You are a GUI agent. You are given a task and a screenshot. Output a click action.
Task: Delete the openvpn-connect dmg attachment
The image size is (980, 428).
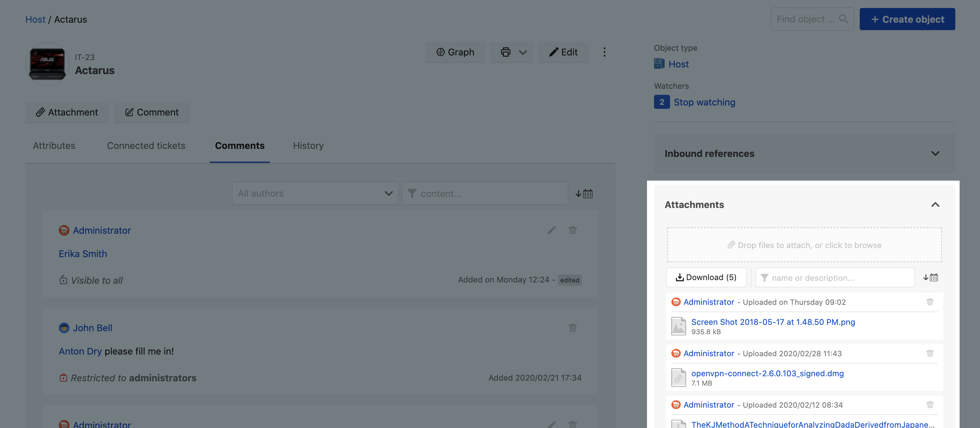click(930, 353)
